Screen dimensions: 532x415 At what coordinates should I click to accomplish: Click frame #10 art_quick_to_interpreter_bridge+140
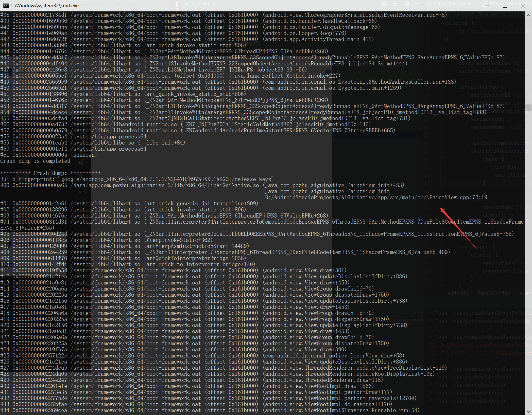point(128,264)
